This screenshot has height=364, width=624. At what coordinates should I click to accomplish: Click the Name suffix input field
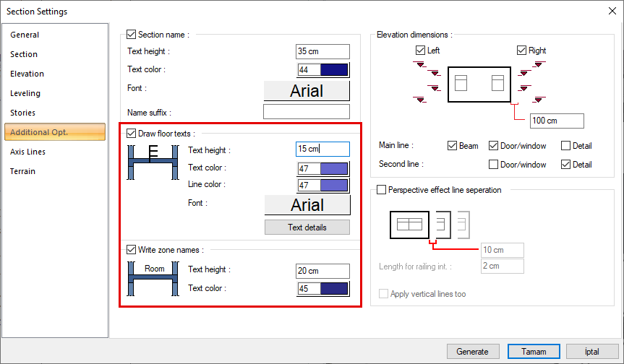tap(306, 112)
